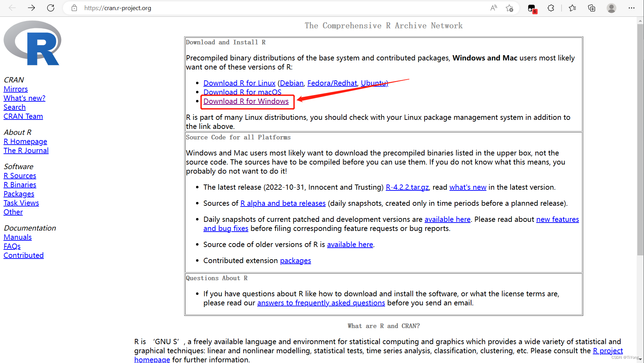This screenshot has height=363, width=644.
Task: Open the Favorites list icon
Action: coord(572,8)
